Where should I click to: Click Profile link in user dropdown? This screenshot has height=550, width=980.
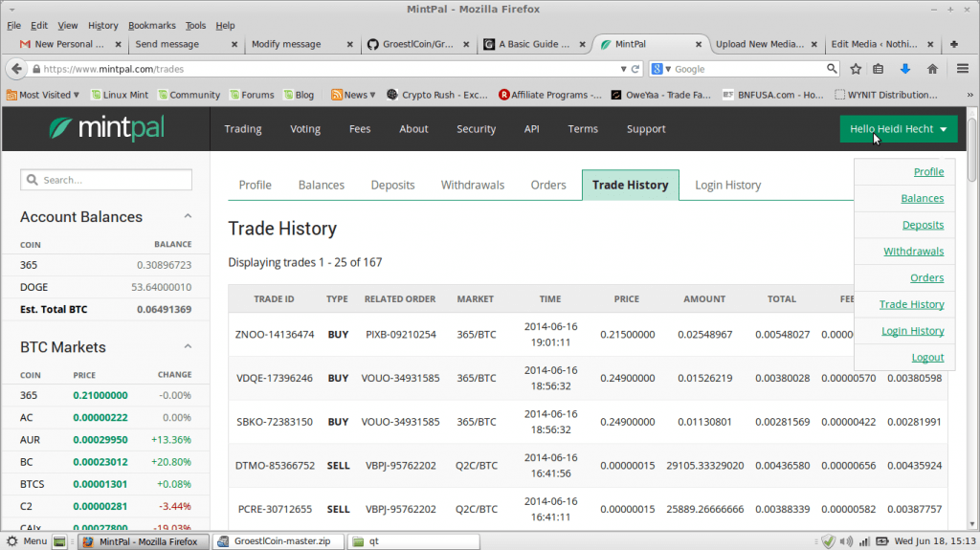point(928,172)
